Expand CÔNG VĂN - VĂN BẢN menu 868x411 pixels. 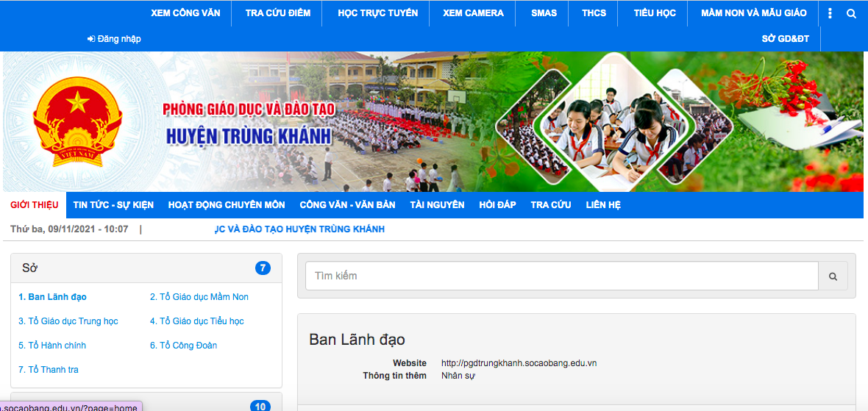click(x=347, y=205)
